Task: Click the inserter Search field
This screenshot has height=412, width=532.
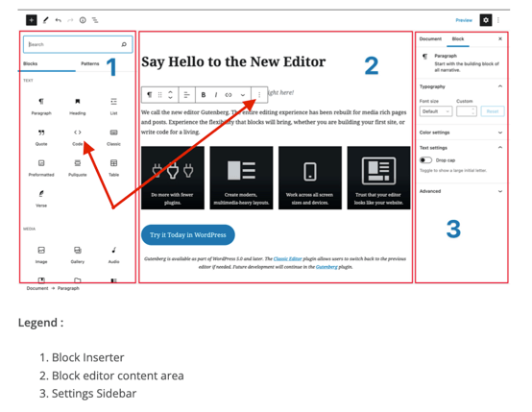Action: (78, 44)
